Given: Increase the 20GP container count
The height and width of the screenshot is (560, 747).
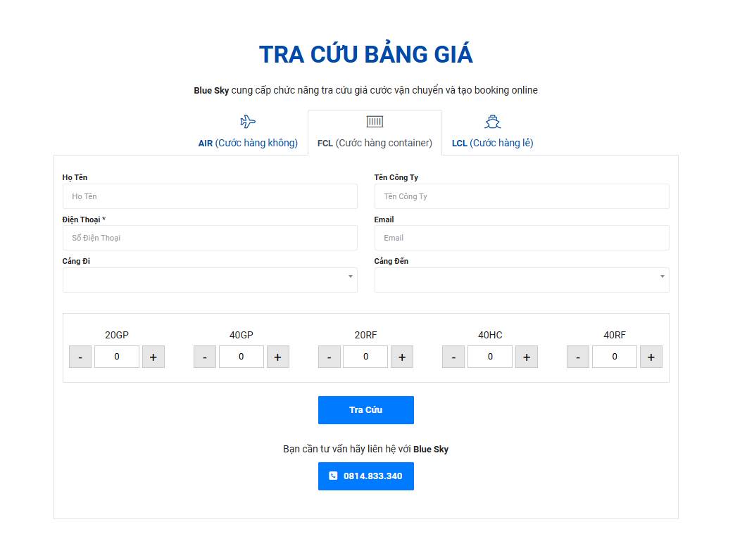Looking at the screenshot, I should tap(153, 357).
